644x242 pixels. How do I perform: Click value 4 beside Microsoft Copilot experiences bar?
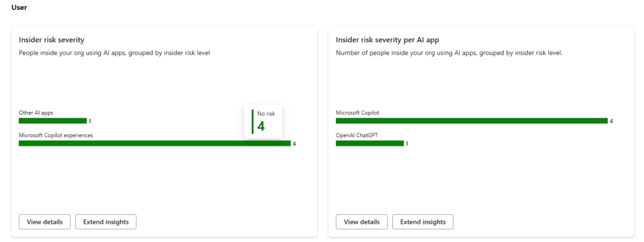(x=294, y=144)
